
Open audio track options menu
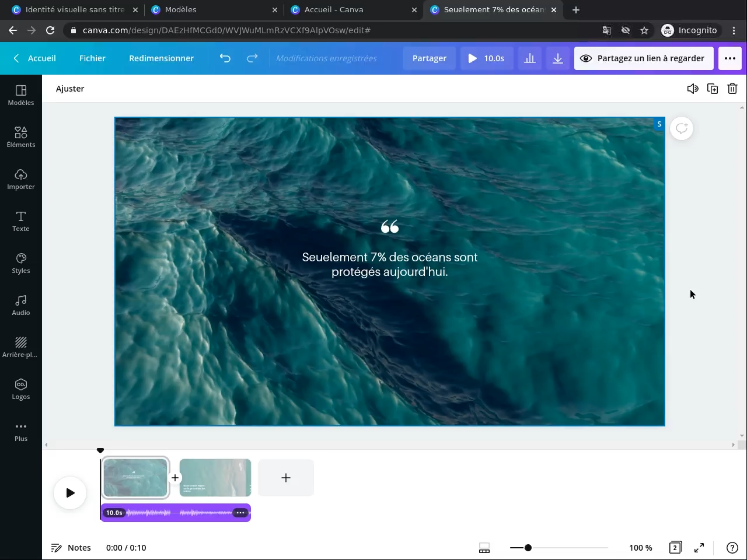[x=240, y=513]
